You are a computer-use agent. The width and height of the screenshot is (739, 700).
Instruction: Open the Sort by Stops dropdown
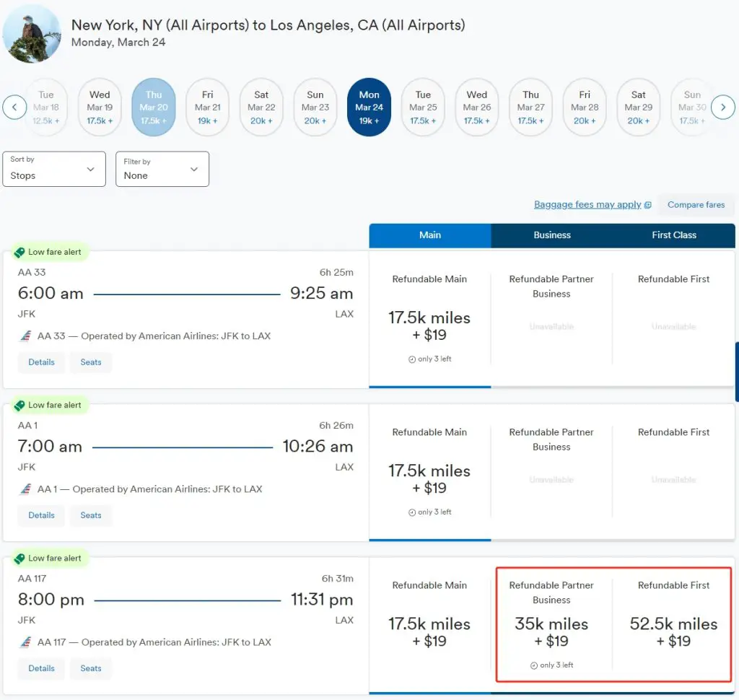click(x=54, y=169)
